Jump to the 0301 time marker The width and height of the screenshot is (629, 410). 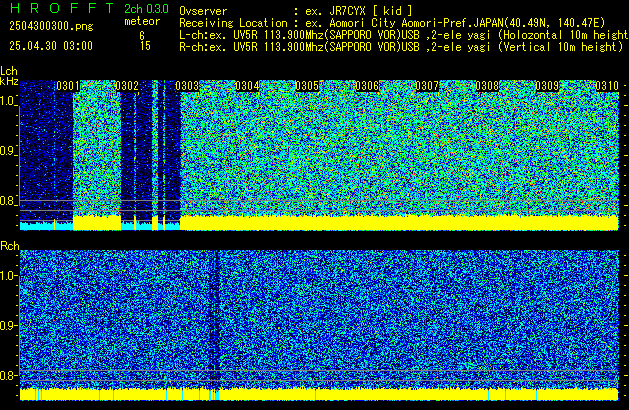(x=68, y=86)
